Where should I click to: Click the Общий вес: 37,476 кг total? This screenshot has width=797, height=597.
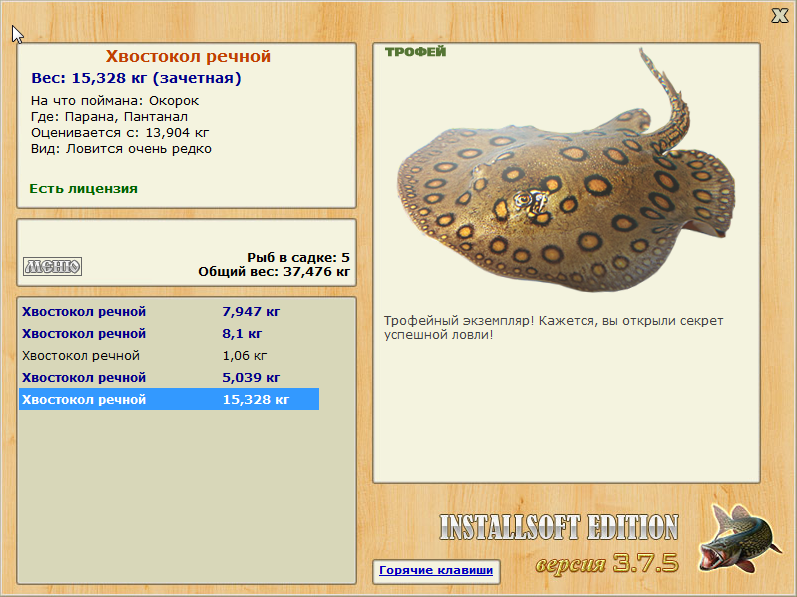(x=274, y=272)
